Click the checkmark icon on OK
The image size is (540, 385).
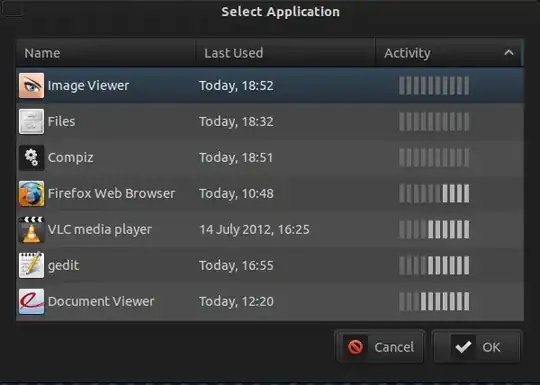click(x=463, y=347)
